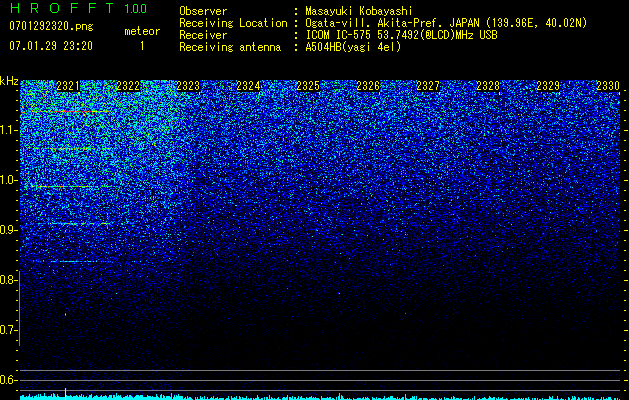Click the Receiving antenna label
Screen dimensions: 629x400
(230, 47)
